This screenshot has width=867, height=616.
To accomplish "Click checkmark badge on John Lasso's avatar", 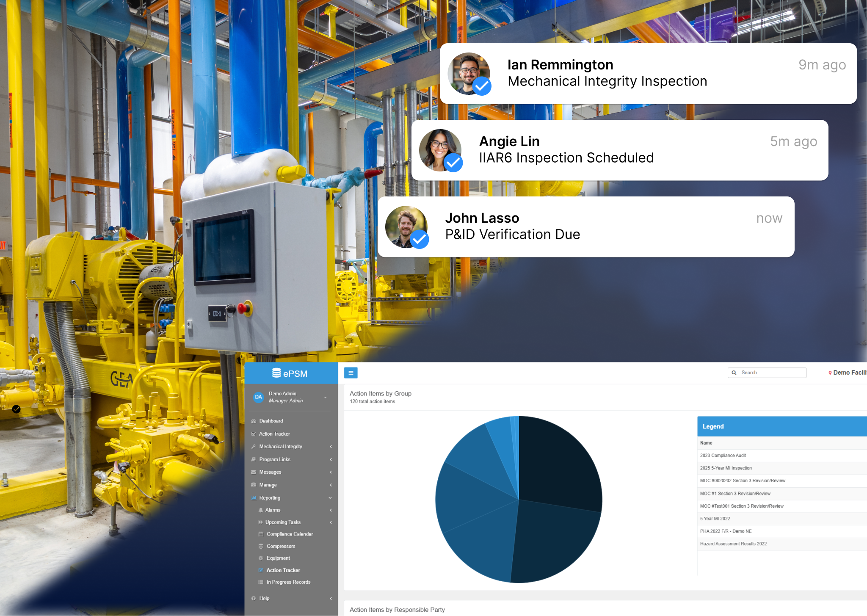I will [419, 239].
